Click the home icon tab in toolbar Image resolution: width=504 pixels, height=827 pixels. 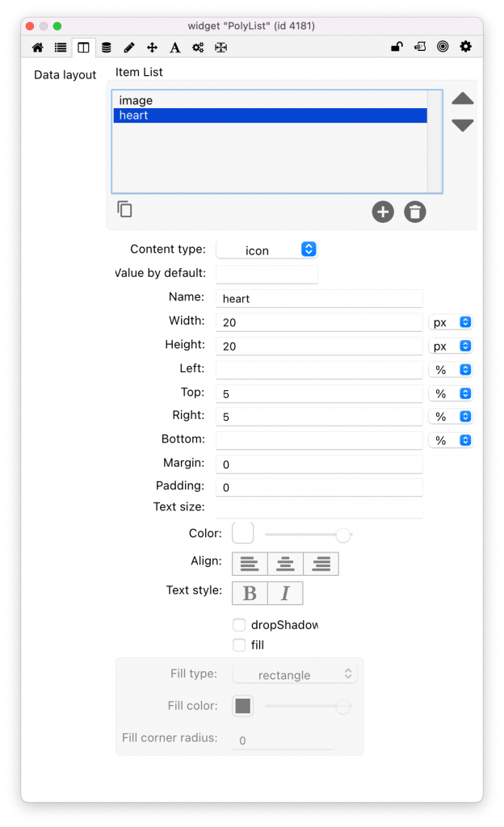[37, 48]
